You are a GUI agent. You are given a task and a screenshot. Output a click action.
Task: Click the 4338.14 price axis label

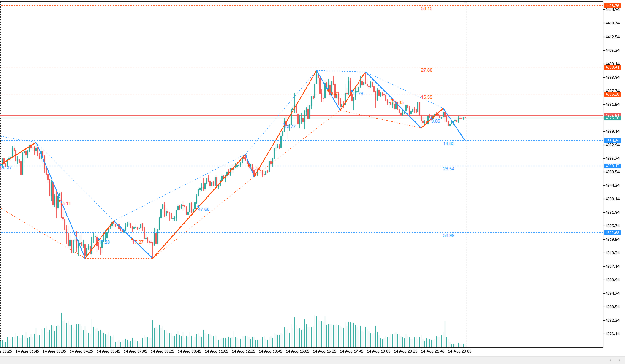612,199
